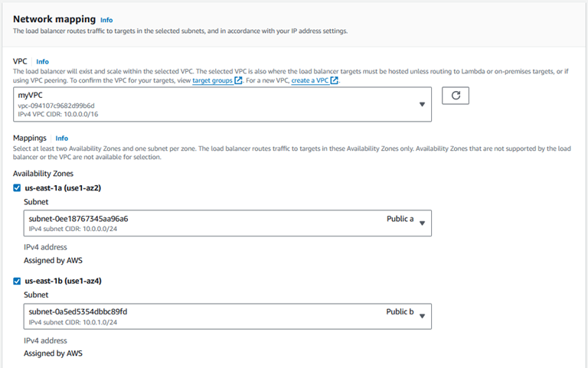
Task: Open subnet-0ee18767345aa96a6 dropdown
Action: pos(227,223)
